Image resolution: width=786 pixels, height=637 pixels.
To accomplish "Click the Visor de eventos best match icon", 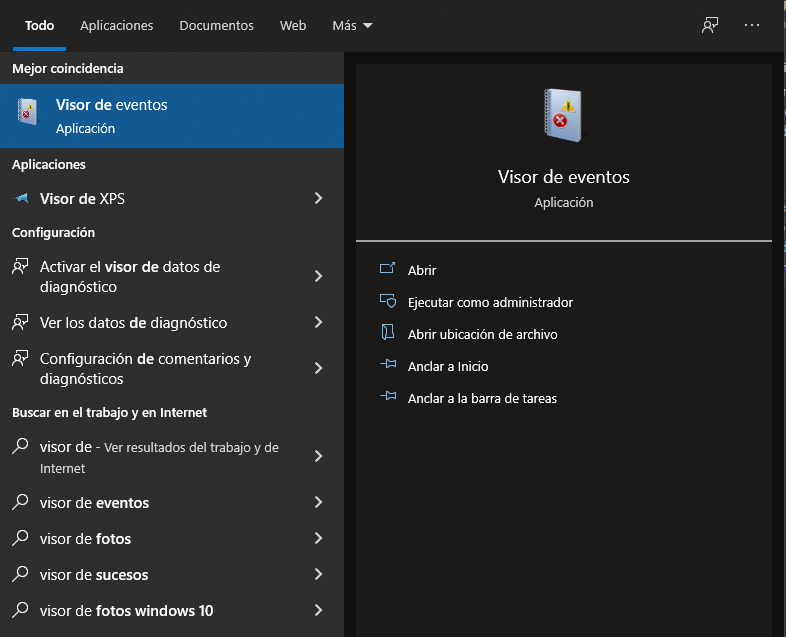I will tap(28, 112).
